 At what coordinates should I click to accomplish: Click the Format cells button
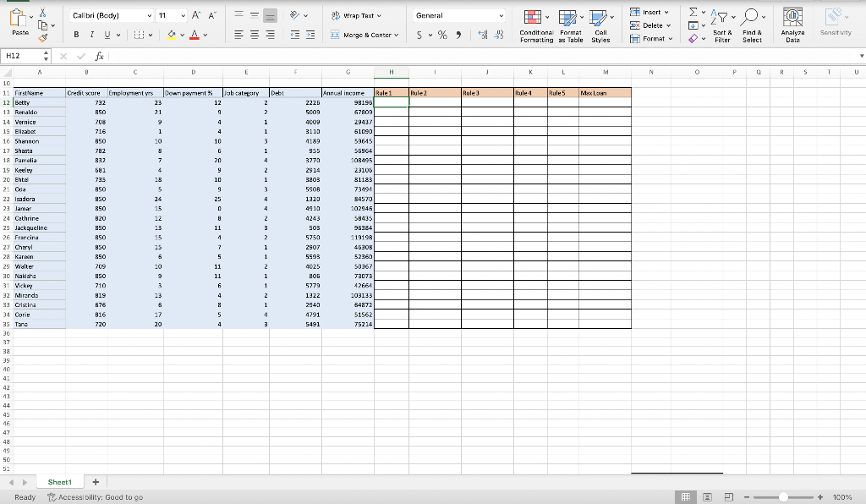(651, 39)
